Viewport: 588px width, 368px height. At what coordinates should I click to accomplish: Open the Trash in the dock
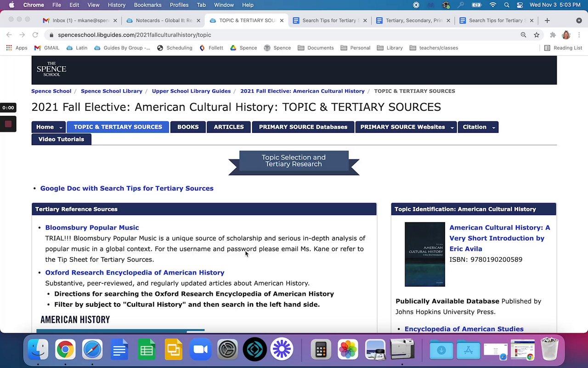click(x=549, y=350)
